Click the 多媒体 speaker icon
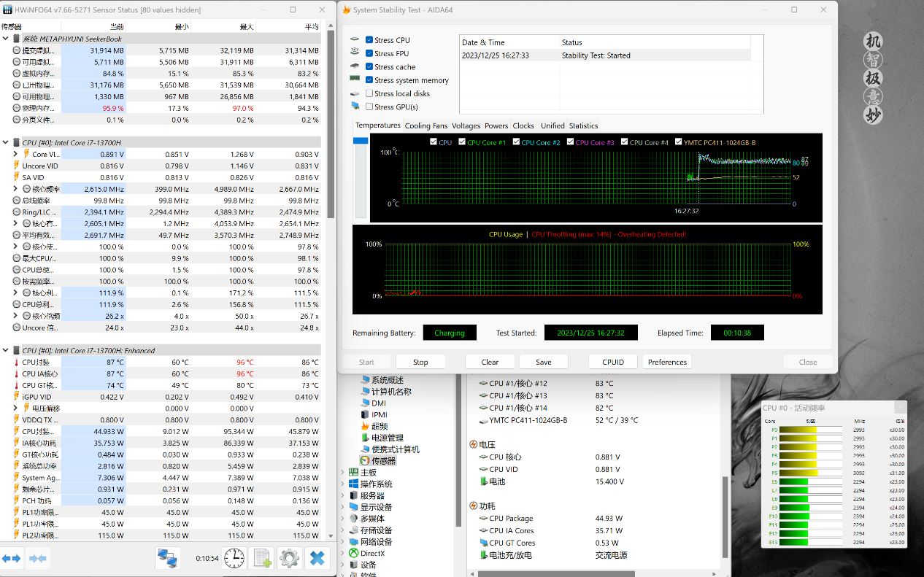Screen dimensions: 924x577 [x=353, y=519]
